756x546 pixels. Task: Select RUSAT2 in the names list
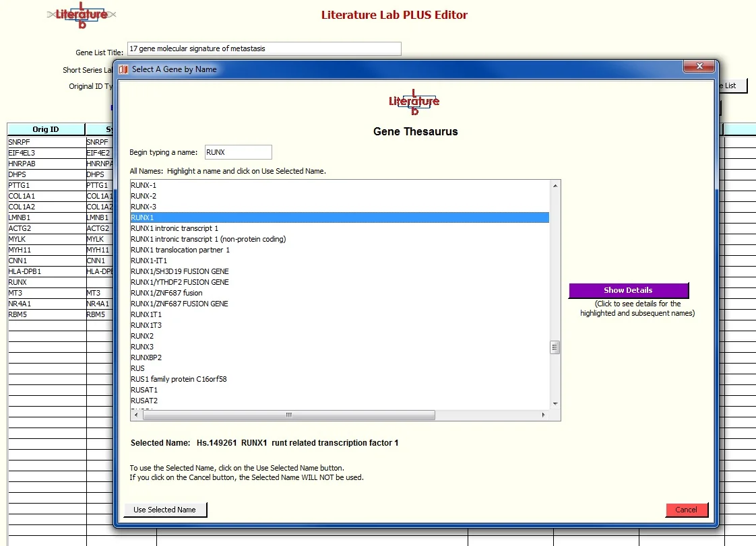click(340, 401)
